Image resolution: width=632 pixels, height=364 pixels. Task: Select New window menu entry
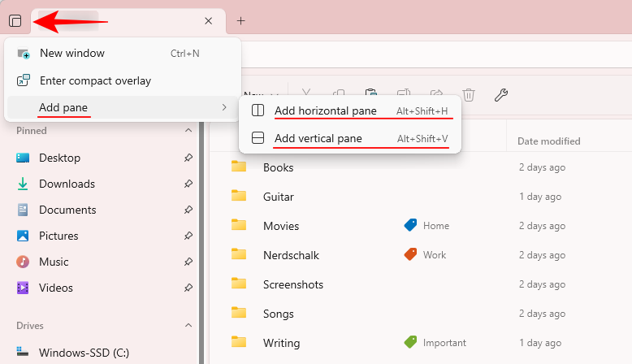(72, 54)
